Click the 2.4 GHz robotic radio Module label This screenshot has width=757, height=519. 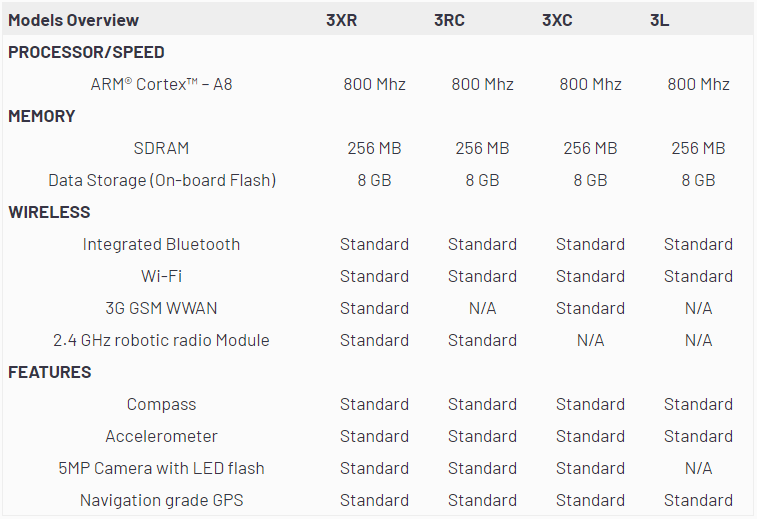pyautogui.click(x=161, y=340)
